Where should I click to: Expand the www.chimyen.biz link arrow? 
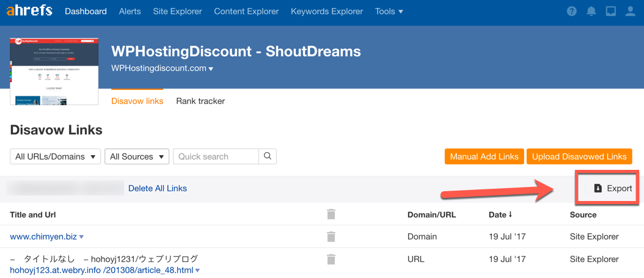81,237
